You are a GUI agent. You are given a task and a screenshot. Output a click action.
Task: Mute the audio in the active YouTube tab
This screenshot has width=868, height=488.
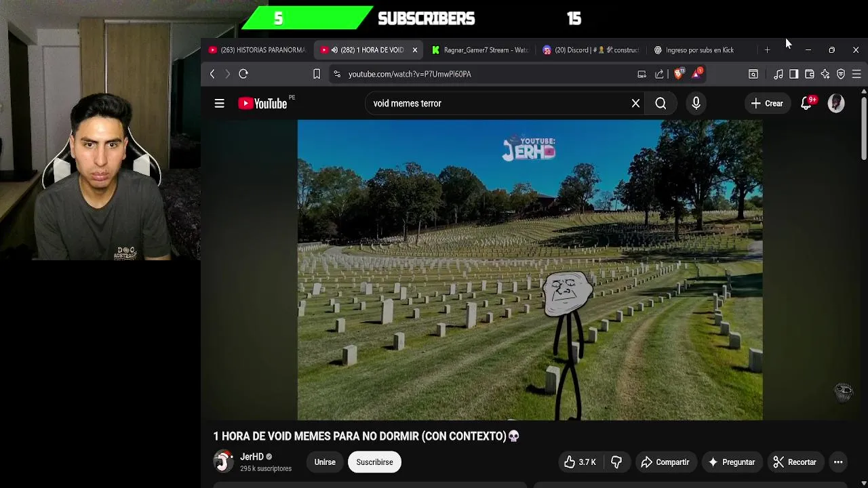[x=334, y=50]
